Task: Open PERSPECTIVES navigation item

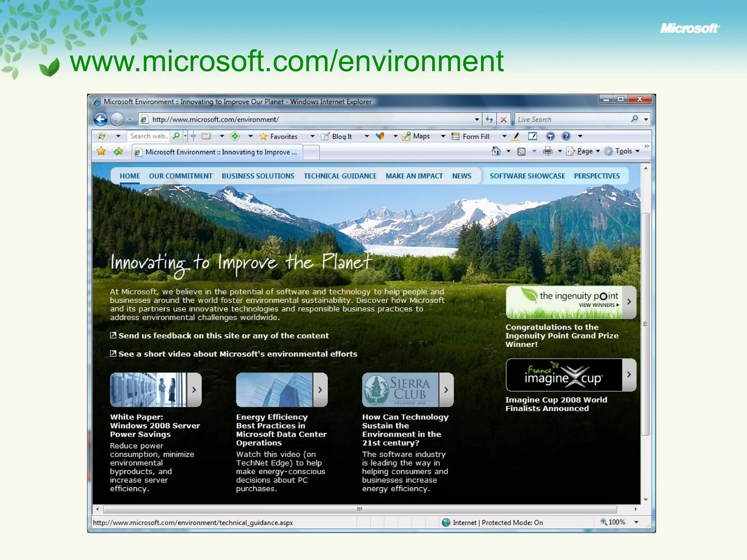Action: 597,176
